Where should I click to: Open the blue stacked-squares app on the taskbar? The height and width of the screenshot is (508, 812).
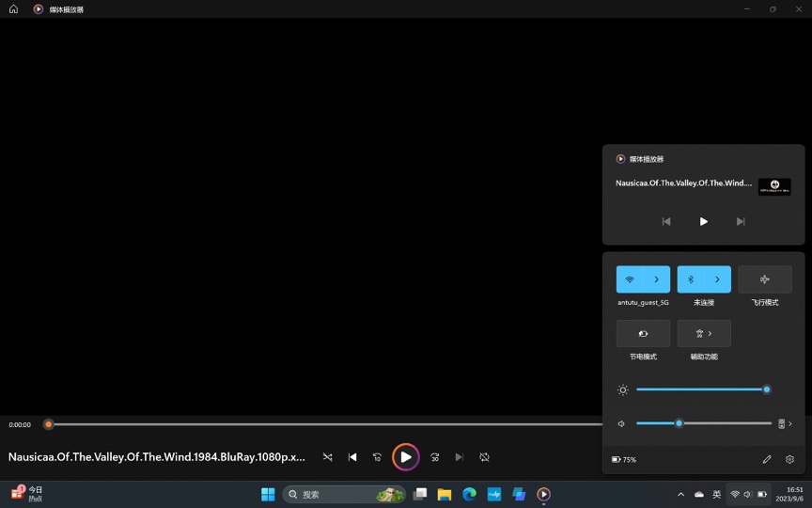519,495
